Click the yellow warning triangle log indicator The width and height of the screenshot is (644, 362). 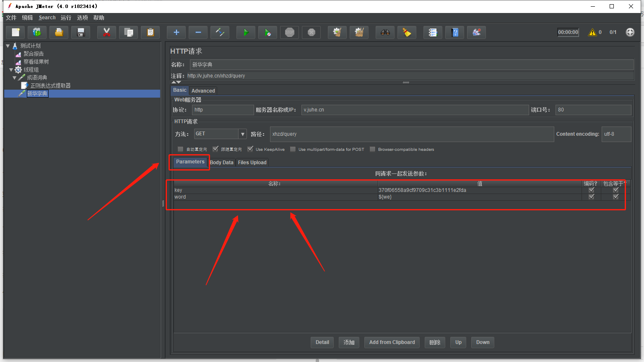[592, 32]
